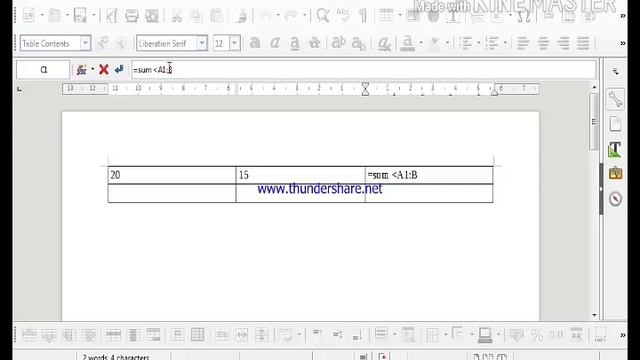640x360 pixels.
Task: Click the Spelling check icon
Action: (342, 16)
